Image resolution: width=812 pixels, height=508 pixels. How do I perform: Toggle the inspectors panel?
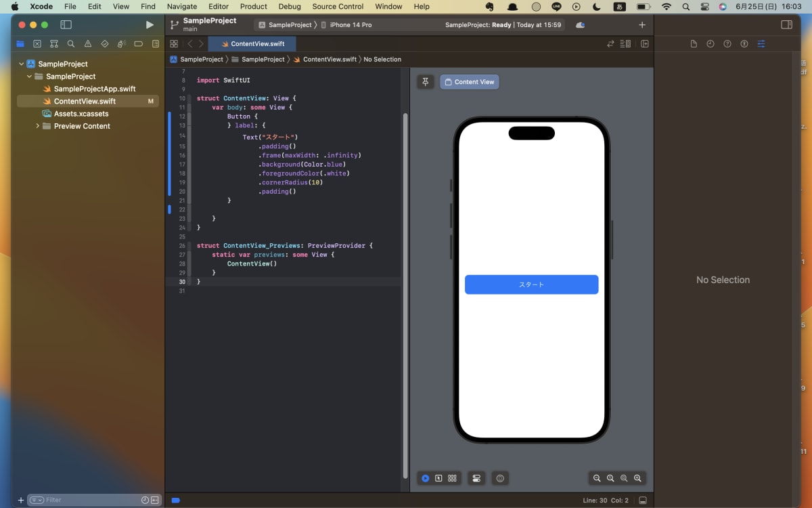point(786,24)
